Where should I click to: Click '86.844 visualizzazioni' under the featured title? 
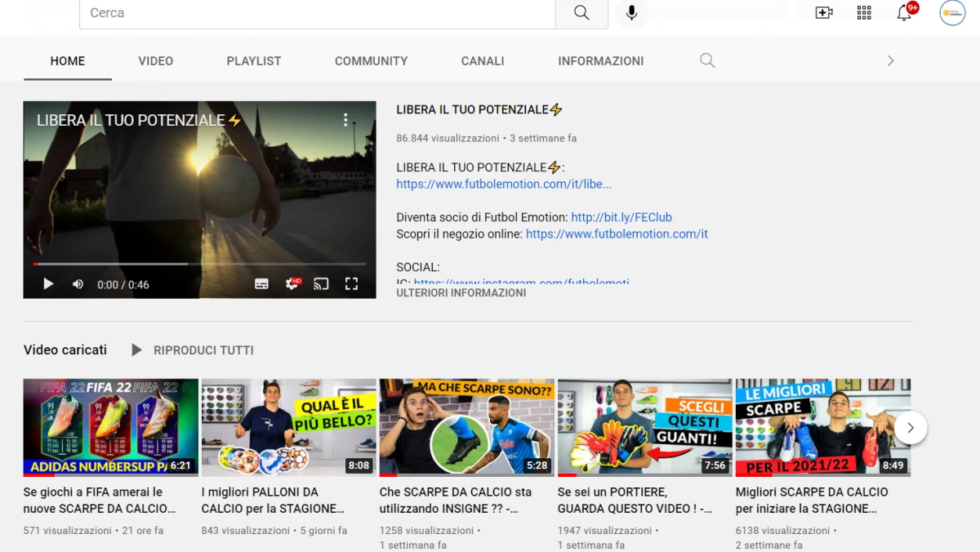[448, 138]
